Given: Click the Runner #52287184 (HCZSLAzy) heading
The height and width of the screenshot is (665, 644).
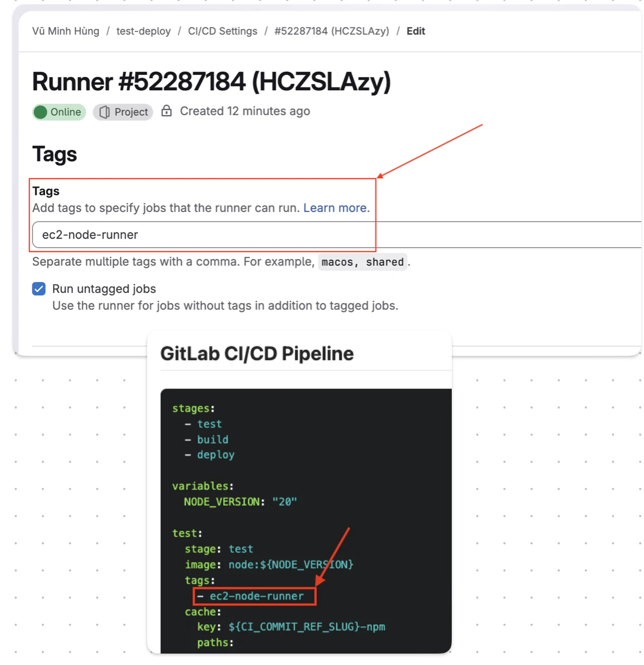Looking at the screenshot, I should [x=211, y=82].
